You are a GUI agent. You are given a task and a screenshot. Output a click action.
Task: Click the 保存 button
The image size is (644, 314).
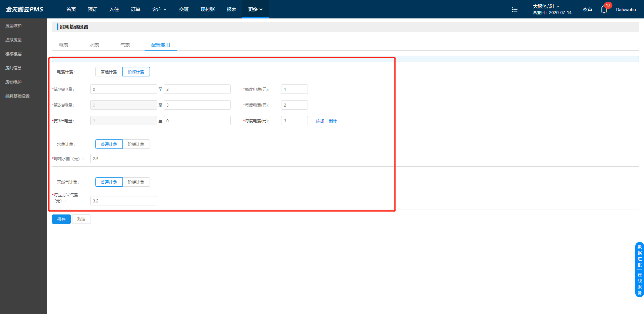(x=61, y=219)
